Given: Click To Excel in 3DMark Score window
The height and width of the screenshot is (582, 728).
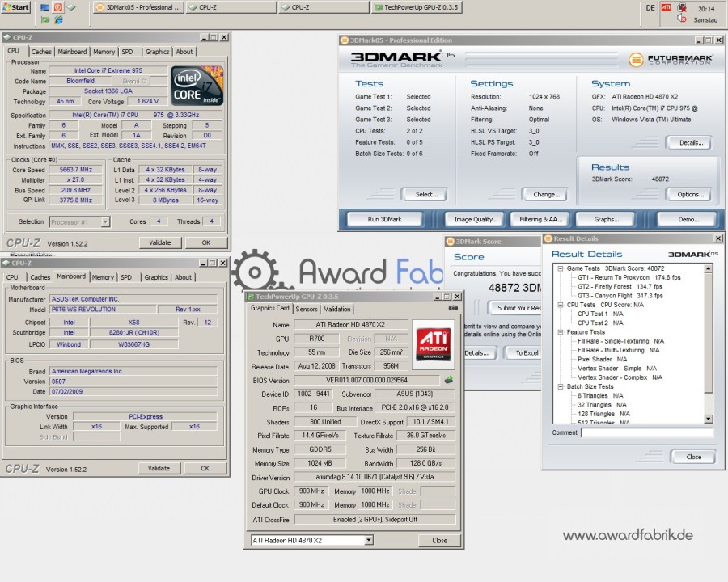Looking at the screenshot, I should [523, 352].
